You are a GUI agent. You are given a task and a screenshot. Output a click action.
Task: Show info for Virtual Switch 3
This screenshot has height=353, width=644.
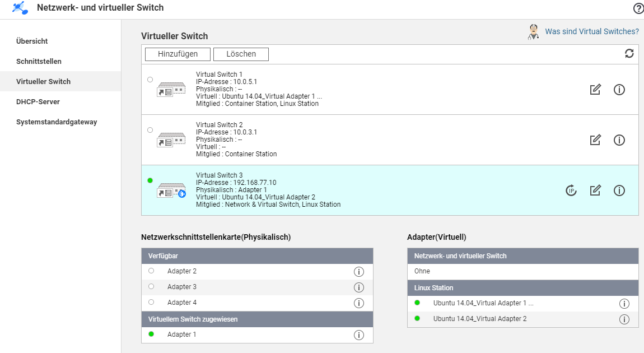point(619,191)
